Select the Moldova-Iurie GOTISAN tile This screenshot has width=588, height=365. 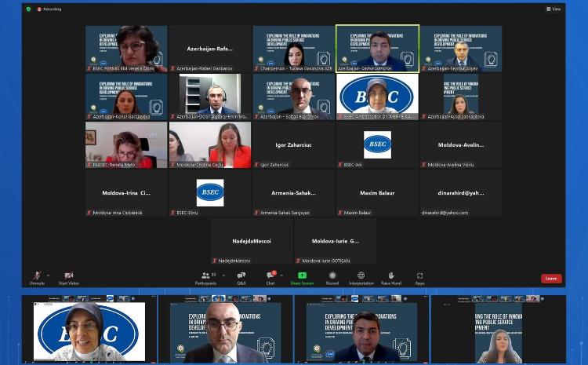point(336,241)
